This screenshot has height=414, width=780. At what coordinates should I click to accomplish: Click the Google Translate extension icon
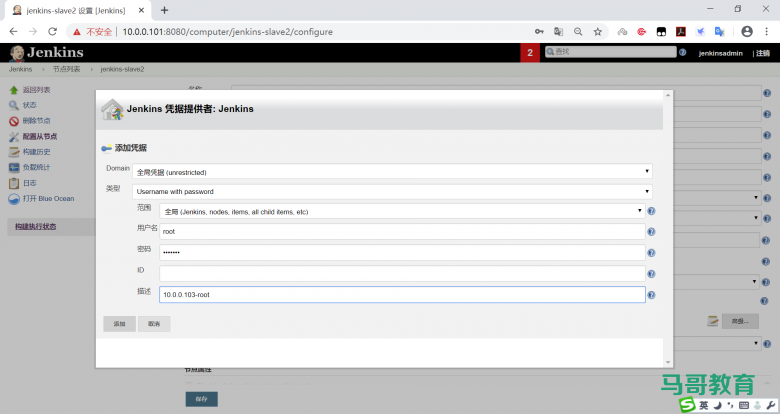[719, 32]
